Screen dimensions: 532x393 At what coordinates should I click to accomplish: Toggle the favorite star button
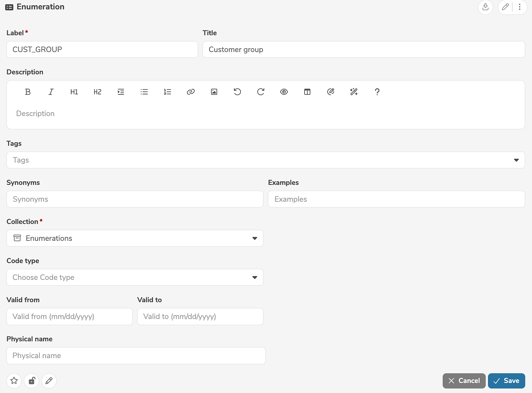click(x=14, y=381)
